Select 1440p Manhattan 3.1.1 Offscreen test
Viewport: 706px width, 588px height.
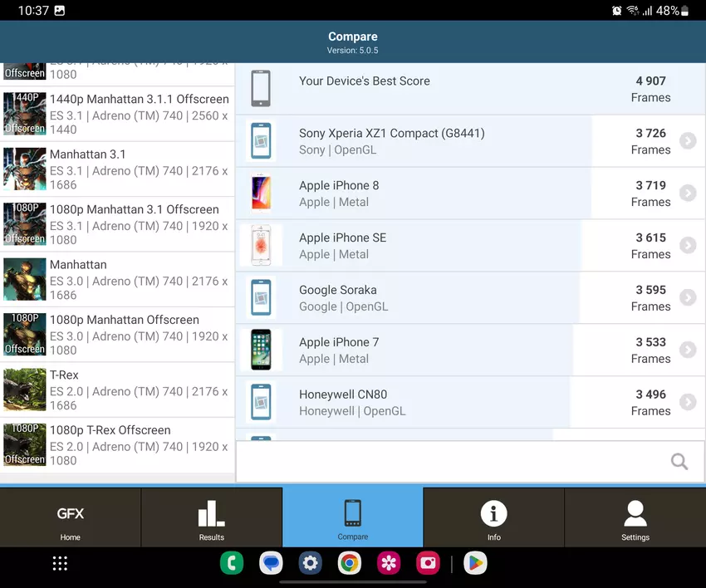[118, 114]
